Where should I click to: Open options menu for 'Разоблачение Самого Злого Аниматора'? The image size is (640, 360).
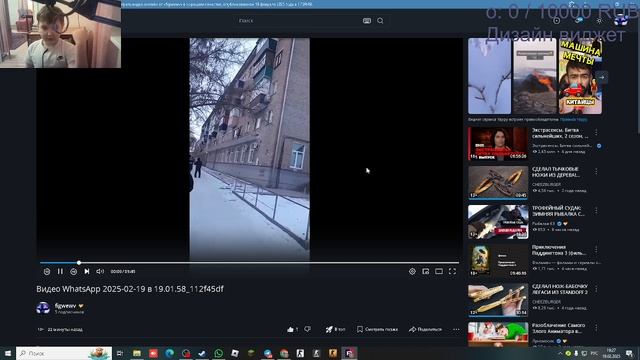coord(596,327)
